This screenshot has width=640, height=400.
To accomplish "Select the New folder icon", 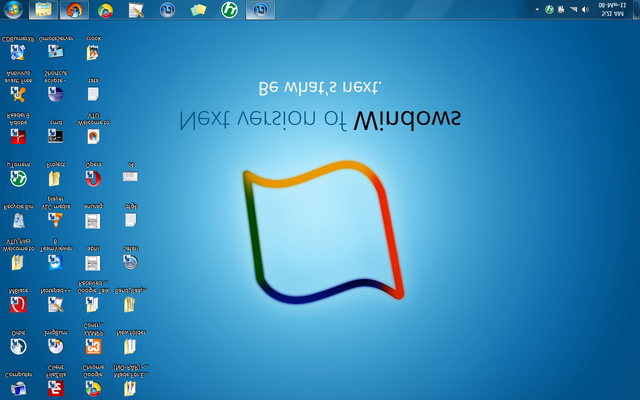I will point(130,343).
